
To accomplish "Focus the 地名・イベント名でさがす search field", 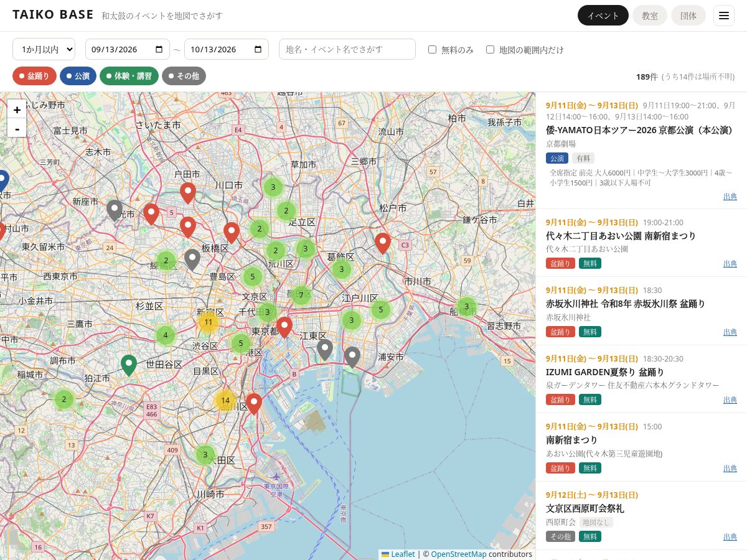I will pyautogui.click(x=347, y=49).
